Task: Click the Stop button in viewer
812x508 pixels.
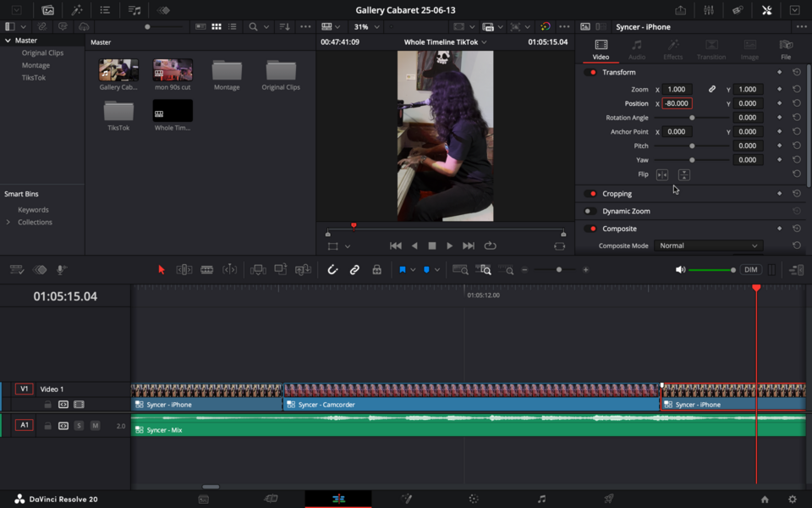Action: coord(432,246)
